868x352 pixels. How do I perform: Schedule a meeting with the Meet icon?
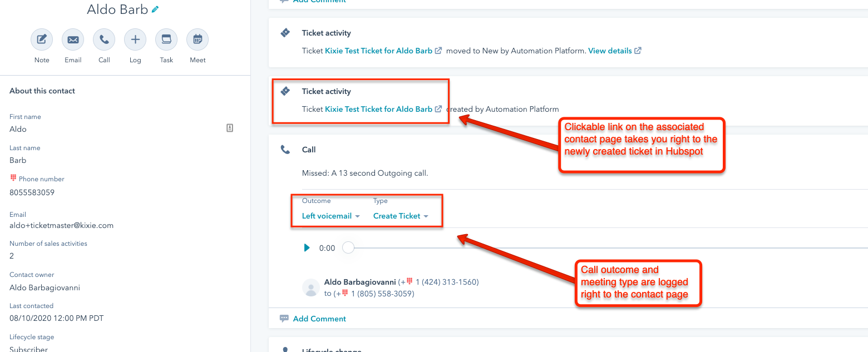[x=198, y=39]
